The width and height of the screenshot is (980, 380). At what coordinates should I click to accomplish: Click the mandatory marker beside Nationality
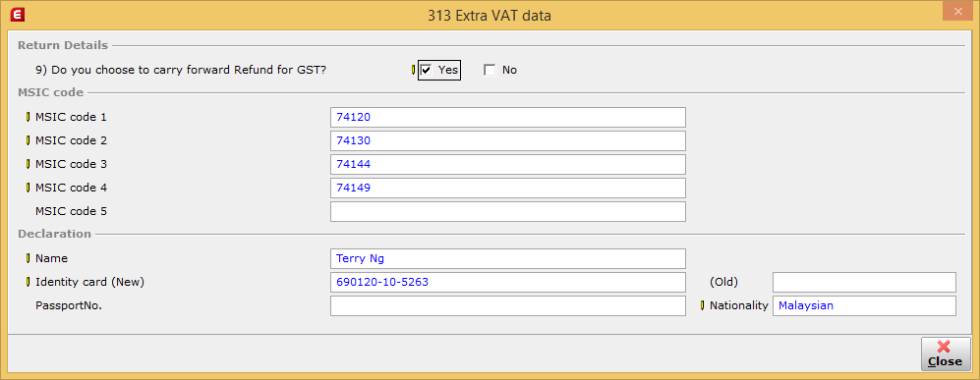(x=702, y=305)
